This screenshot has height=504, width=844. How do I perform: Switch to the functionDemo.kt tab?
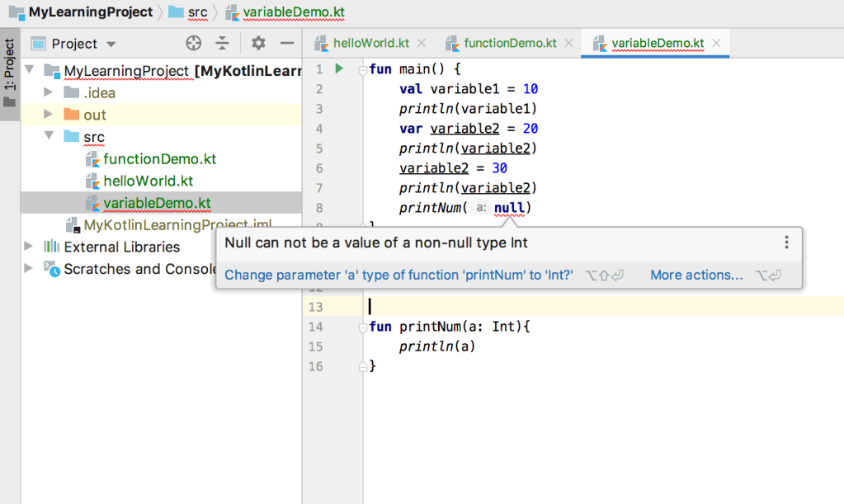click(x=509, y=44)
